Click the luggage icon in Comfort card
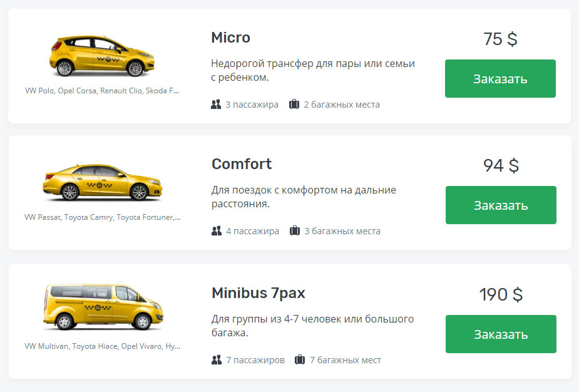Image resolution: width=579 pixels, height=392 pixels. pos(295,231)
